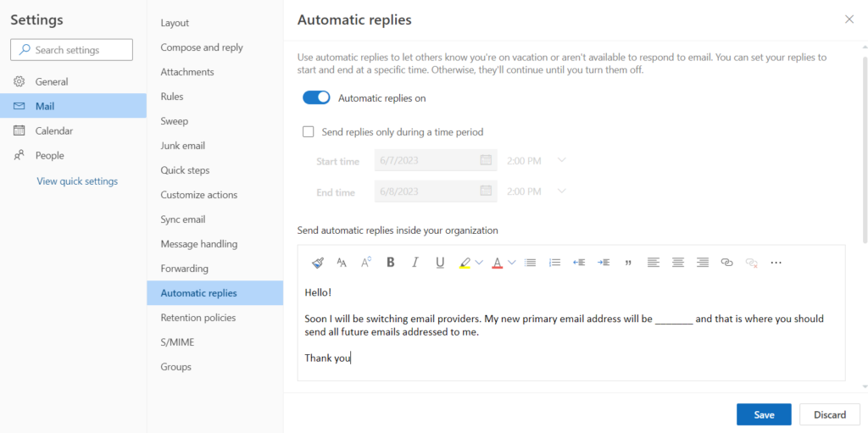Center align the reply text
The image size is (868, 433).
[678, 263]
